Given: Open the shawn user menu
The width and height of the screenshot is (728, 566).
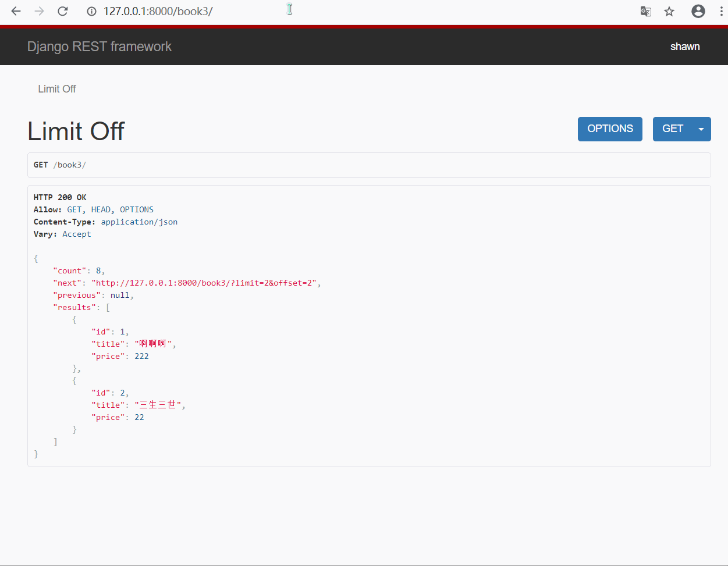Looking at the screenshot, I should coord(684,47).
